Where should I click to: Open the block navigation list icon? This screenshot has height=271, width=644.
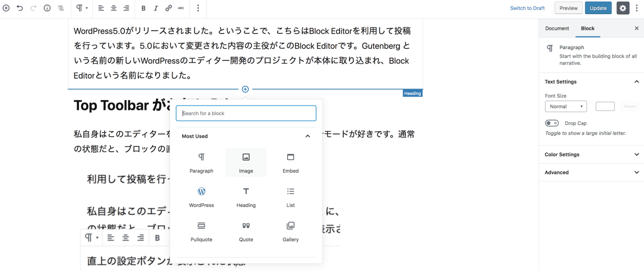(x=60, y=8)
